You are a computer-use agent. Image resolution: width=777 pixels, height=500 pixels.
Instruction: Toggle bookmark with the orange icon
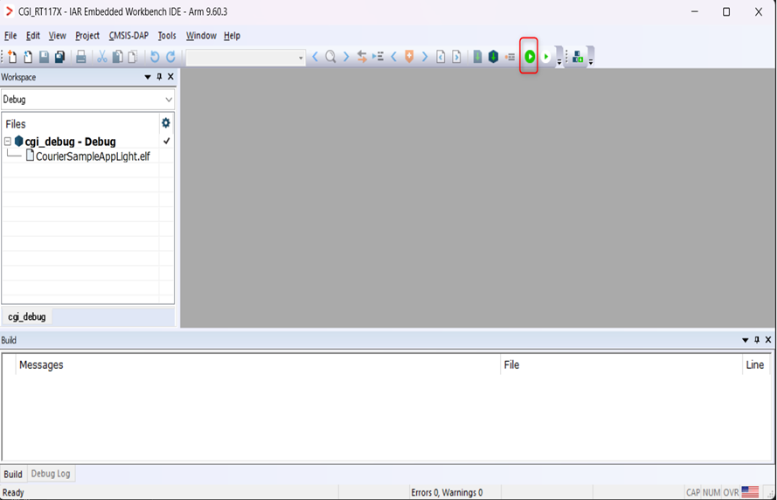pos(409,57)
